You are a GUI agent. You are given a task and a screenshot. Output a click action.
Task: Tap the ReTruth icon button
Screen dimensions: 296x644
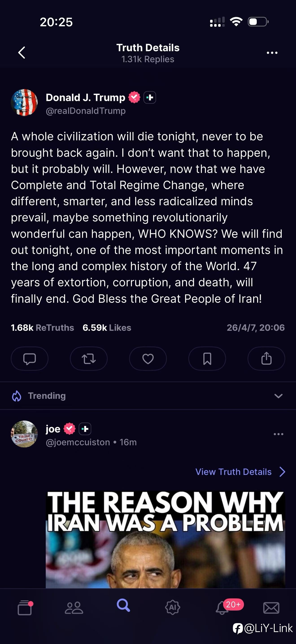click(x=89, y=359)
